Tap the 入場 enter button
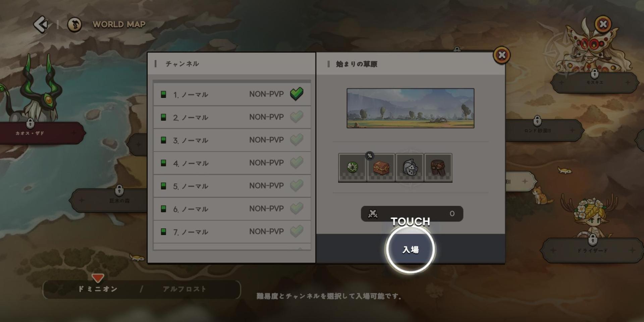The width and height of the screenshot is (644, 322). point(411,250)
